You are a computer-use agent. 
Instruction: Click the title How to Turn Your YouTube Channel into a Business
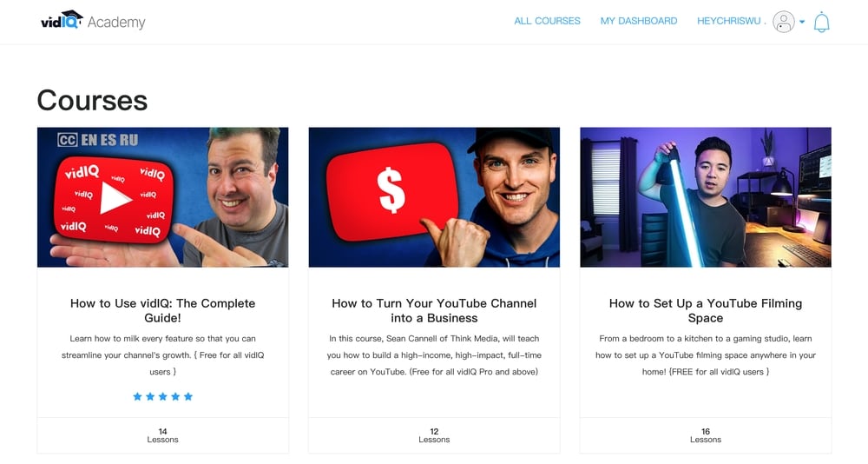pyautogui.click(x=434, y=310)
